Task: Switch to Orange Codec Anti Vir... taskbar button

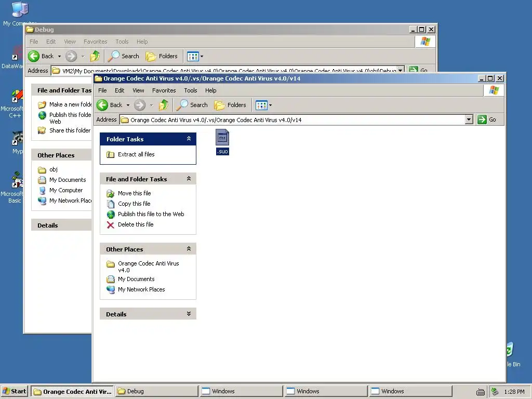Action: pos(72,391)
